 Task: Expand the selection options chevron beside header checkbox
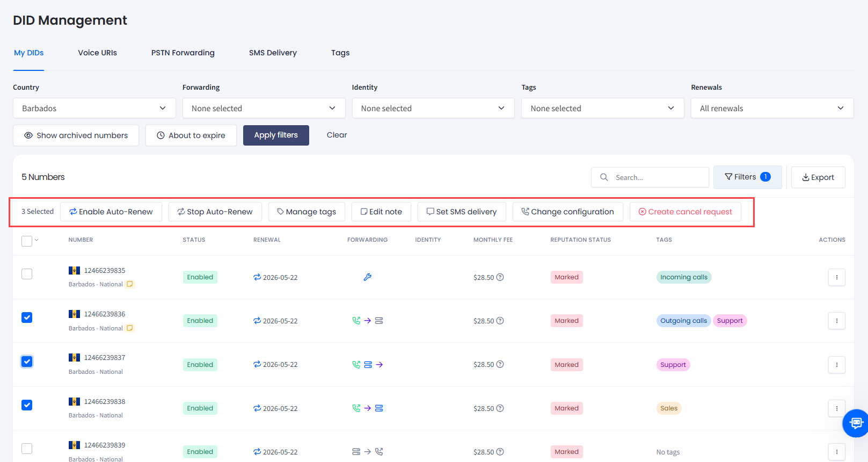click(37, 241)
